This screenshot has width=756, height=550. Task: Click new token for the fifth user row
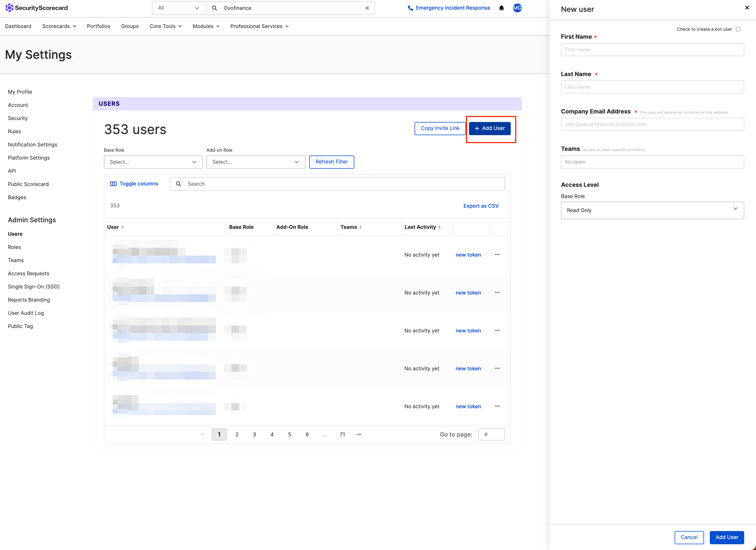pos(468,407)
